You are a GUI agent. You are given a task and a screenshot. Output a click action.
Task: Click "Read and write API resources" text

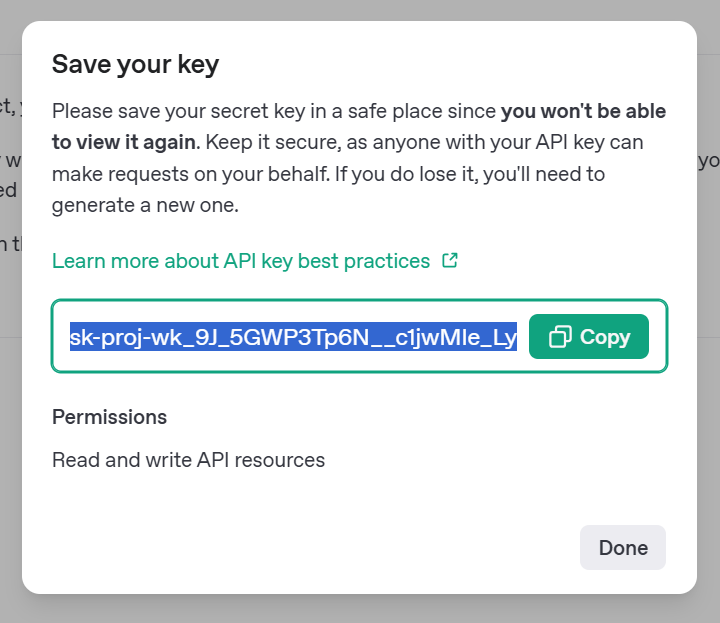pyautogui.click(x=188, y=460)
